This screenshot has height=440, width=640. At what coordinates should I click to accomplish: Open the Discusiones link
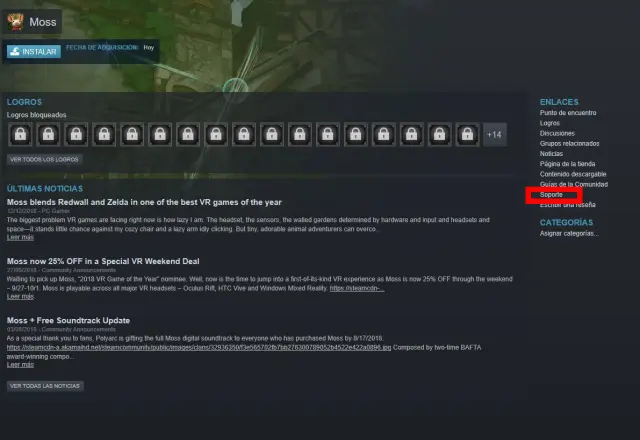click(x=557, y=133)
